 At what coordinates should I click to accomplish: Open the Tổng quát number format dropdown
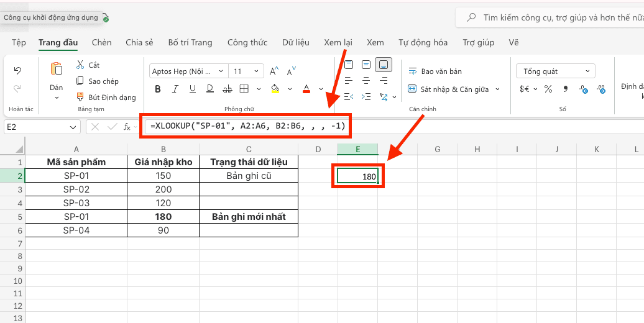pos(556,71)
